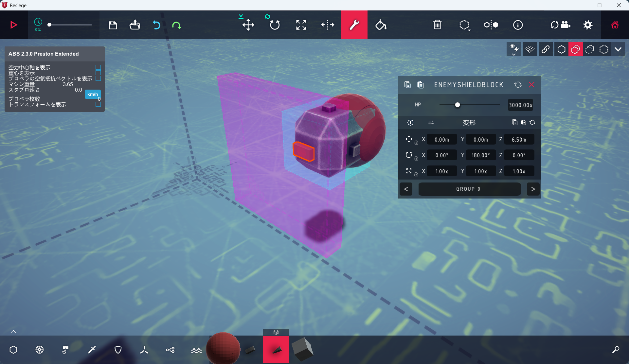Screen dimensions: 629x364
Task: Start the simulation with the play button
Action: (x=14, y=25)
